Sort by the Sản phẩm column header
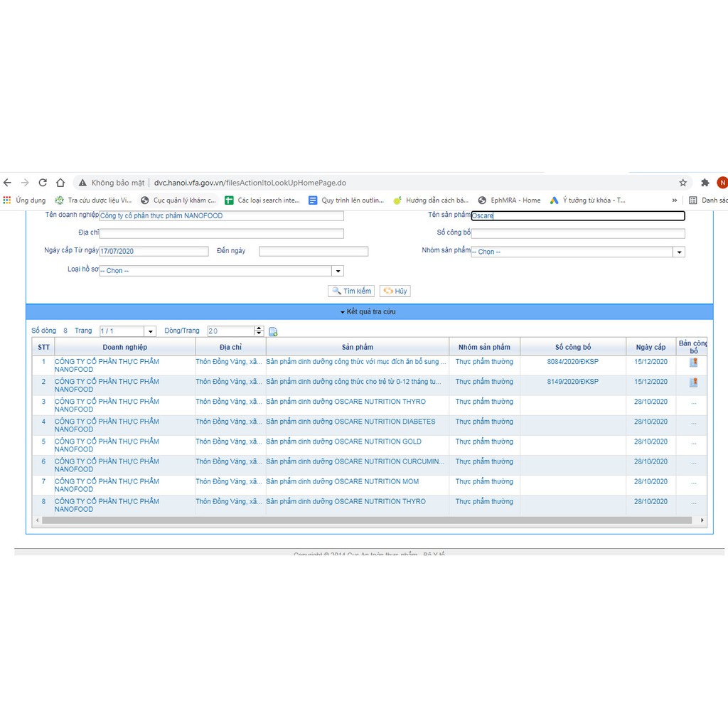 pos(358,347)
